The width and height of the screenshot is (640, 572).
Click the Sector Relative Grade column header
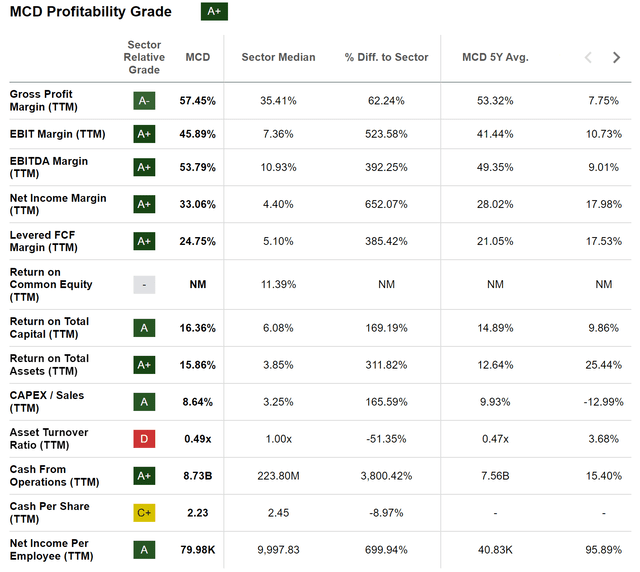point(145,57)
